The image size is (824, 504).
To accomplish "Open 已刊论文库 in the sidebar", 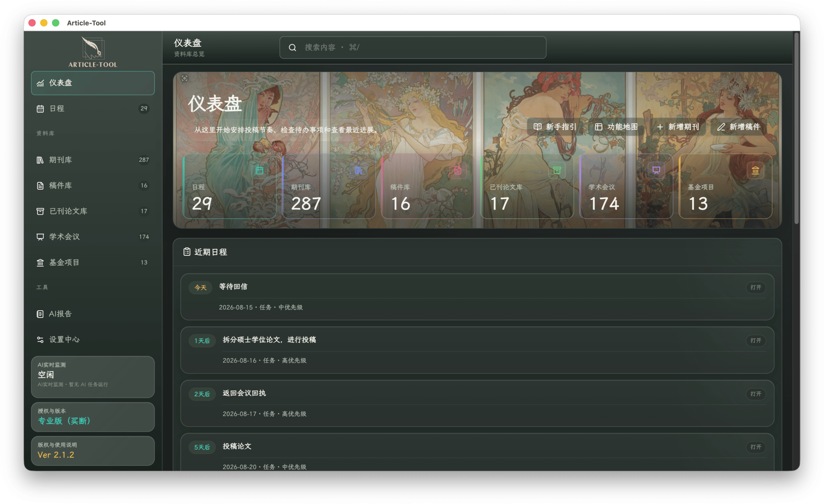I will tap(93, 211).
